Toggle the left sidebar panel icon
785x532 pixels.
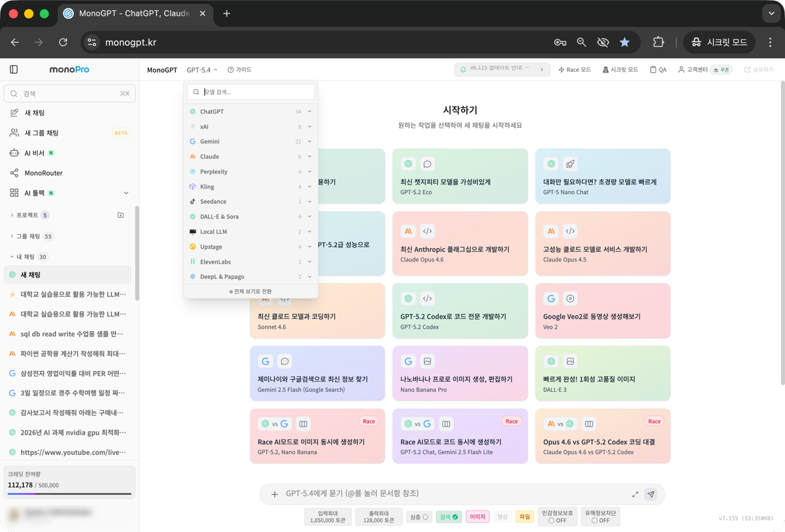pyautogui.click(x=14, y=69)
